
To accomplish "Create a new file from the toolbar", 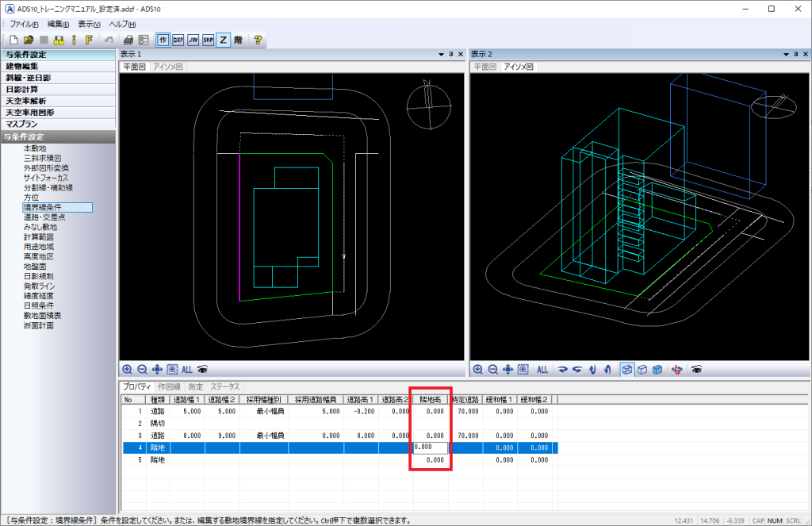I will pyautogui.click(x=14, y=40).
